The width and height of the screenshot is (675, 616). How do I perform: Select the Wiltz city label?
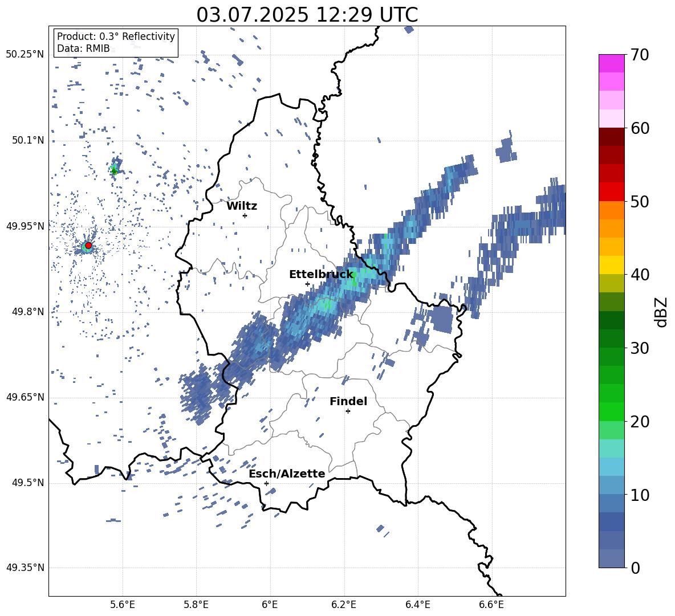click(242, 206)
